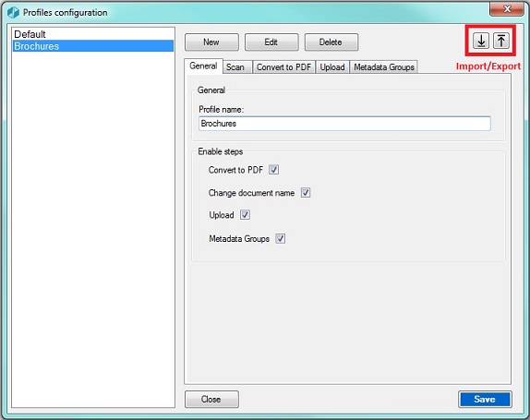Open the Metadata Groups tab

[x=384, y=66]
